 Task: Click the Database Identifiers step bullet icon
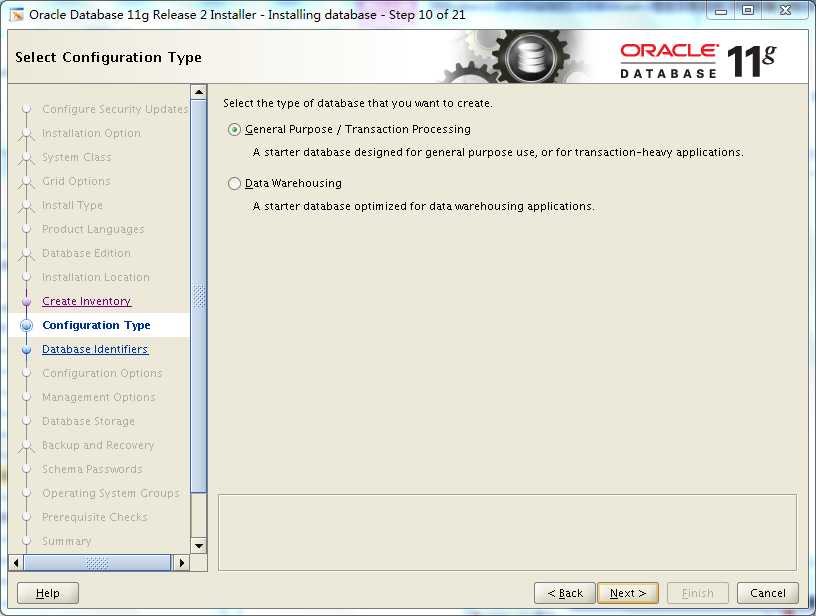click(27, 350)
